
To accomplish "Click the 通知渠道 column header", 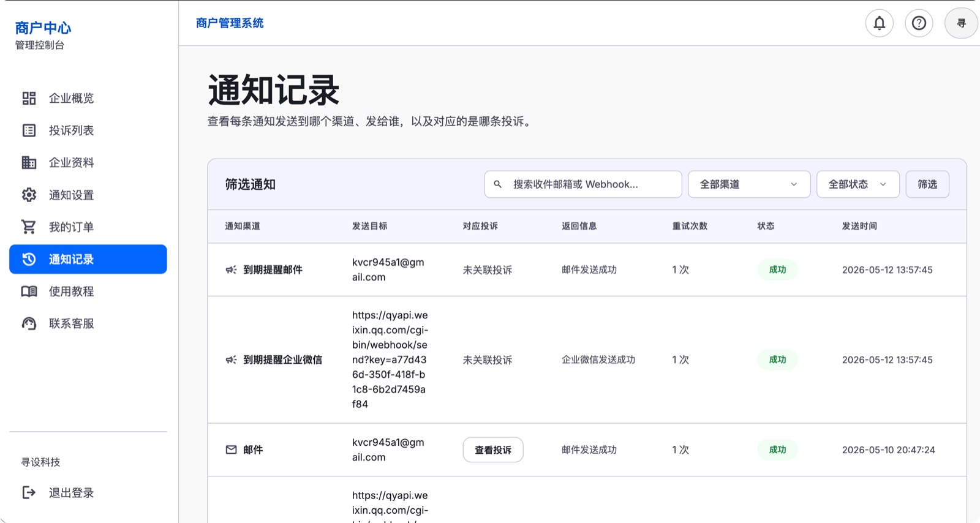I will (243, 226).
